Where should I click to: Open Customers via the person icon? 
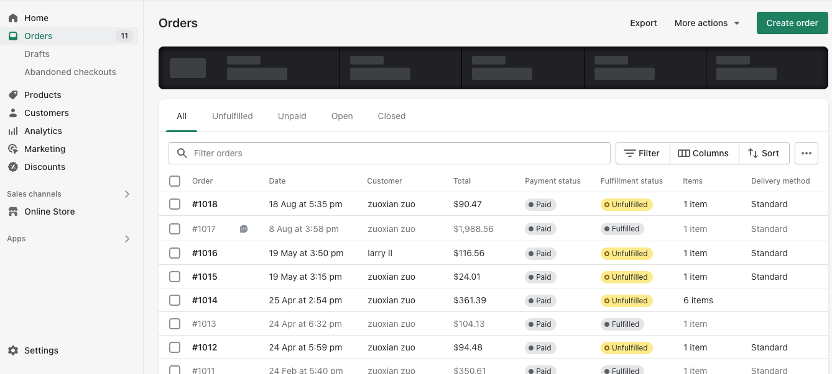[x=13, y=113]
